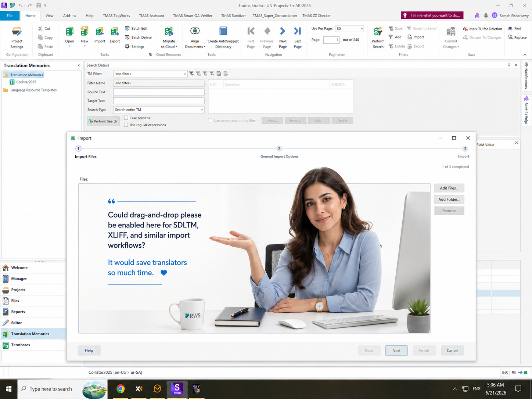Screen dimensions: 532x399
Task: Click the Source Text input field
Action: point(159,92)
